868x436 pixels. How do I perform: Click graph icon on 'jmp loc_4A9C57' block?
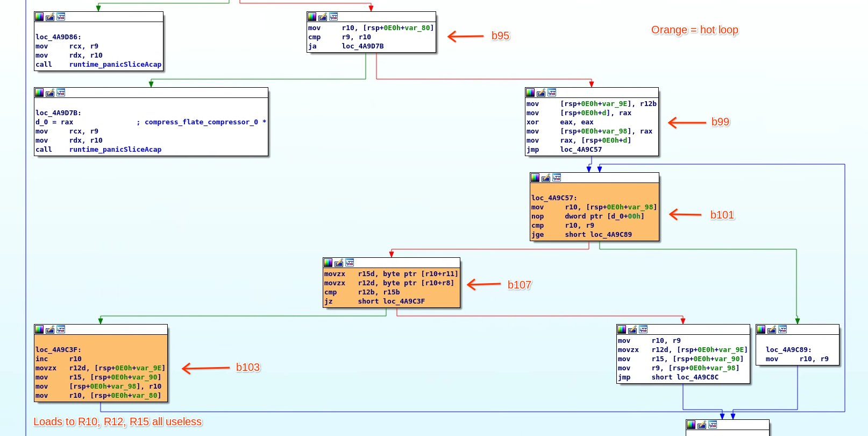click(552, 93)
